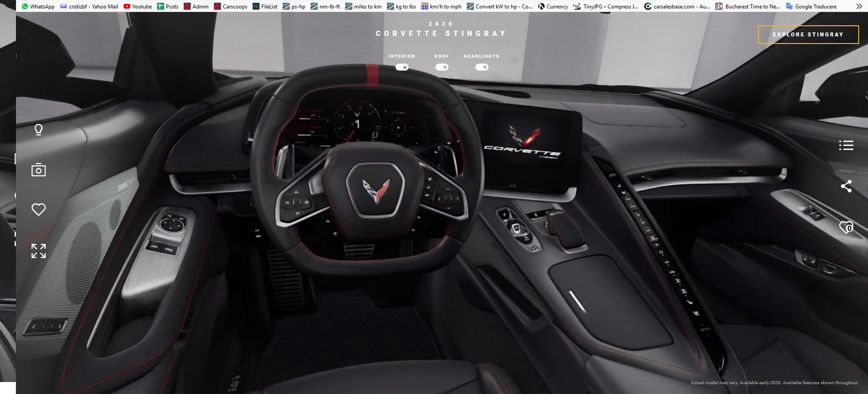868x394 pixels.
Task: Click the share icon
Action: pyautogui.click(x=846, y=186)
